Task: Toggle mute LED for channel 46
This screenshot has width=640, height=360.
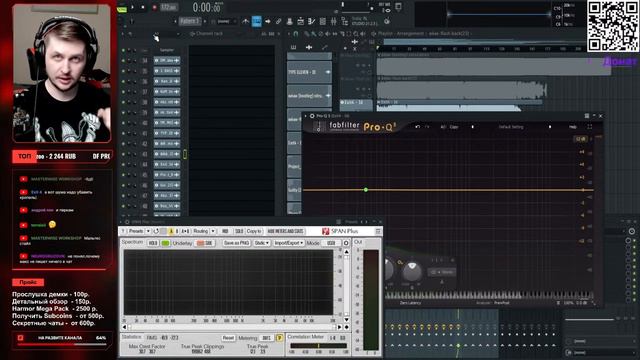Action: (123, 185)
